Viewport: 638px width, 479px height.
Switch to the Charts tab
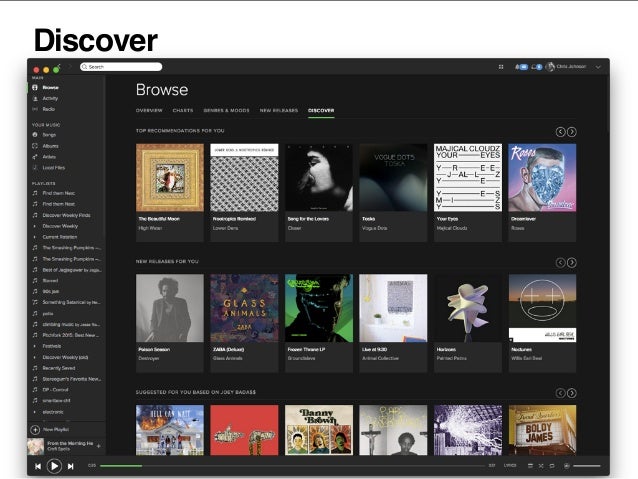point(183,110)
